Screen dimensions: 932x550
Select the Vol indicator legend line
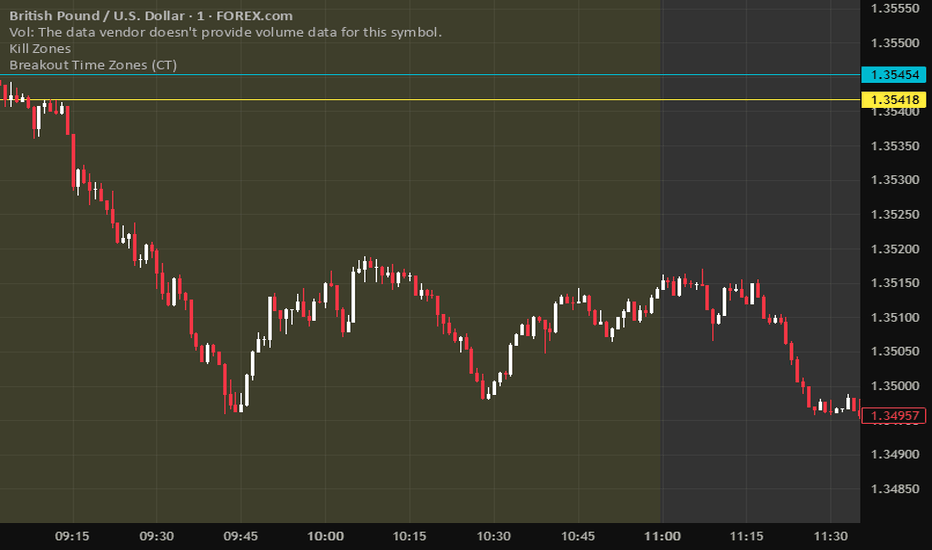pyautogui.click(x=225, y=32)
